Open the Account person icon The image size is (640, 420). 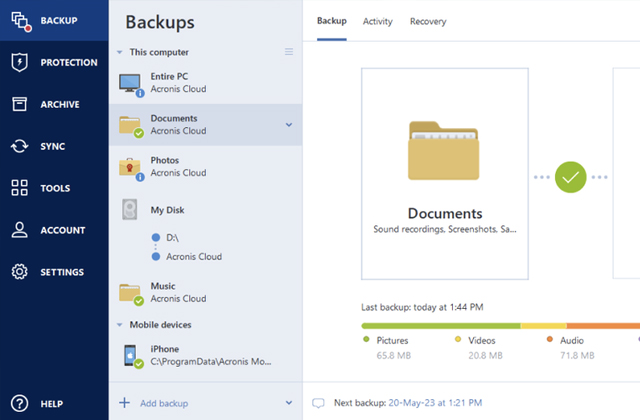coord(19,230)
